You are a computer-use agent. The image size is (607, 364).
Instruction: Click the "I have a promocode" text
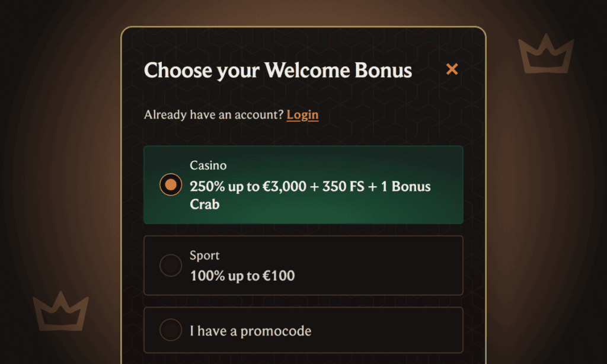tap(250, 331)
